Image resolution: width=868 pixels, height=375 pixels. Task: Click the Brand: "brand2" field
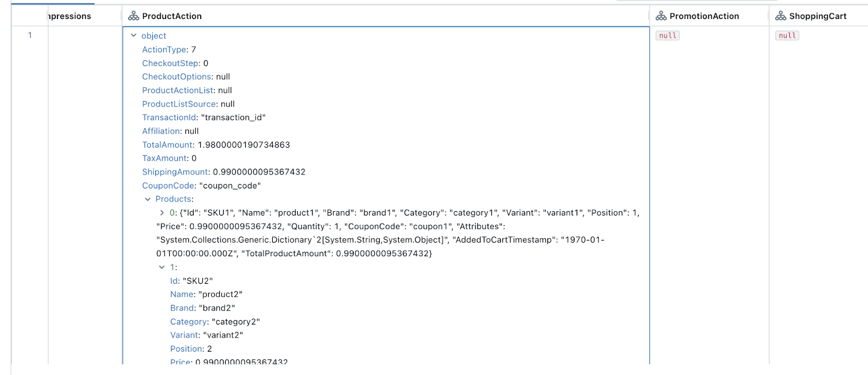pyautogui.click(x=203, y=308)
